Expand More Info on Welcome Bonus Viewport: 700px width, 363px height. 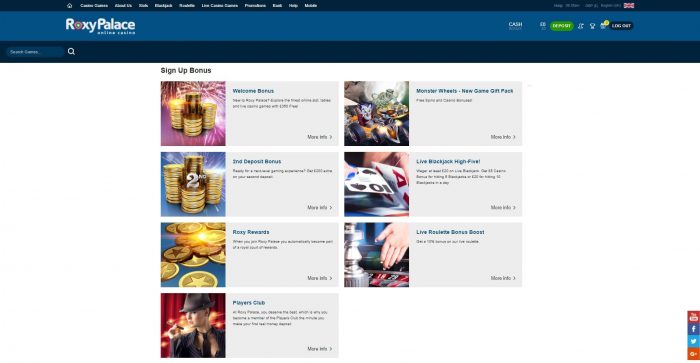pyautogui.click(x=320, y=137)
